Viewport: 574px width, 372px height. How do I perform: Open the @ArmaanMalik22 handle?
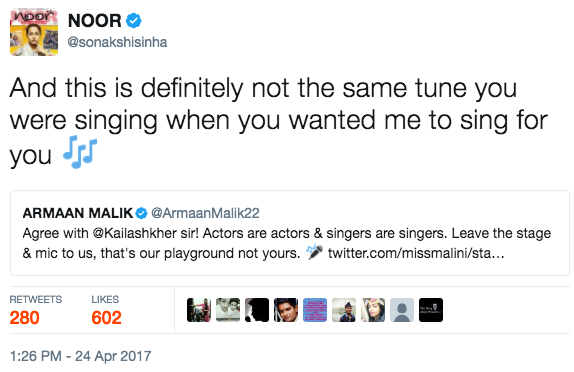205,213
